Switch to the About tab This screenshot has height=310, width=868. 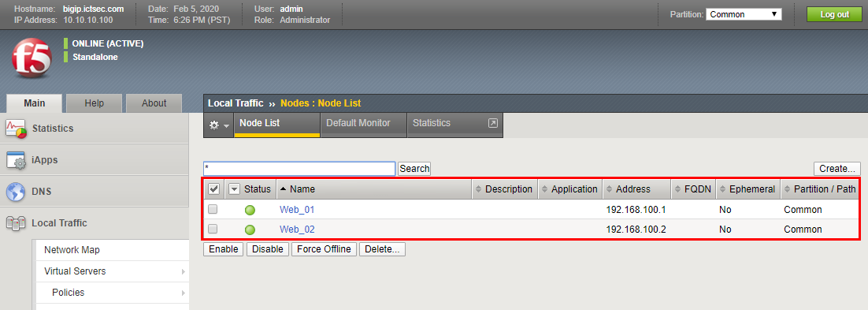[x=154, y=103]
